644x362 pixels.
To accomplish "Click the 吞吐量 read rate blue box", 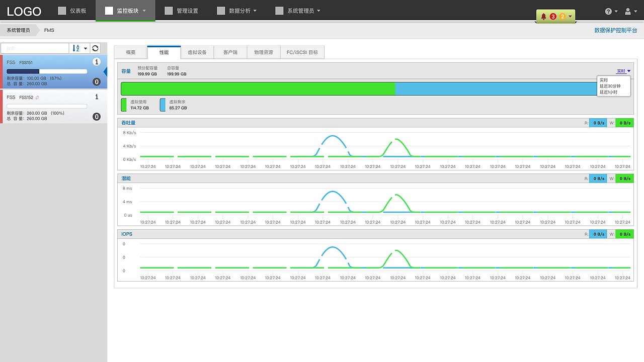I will coord(598,123).
